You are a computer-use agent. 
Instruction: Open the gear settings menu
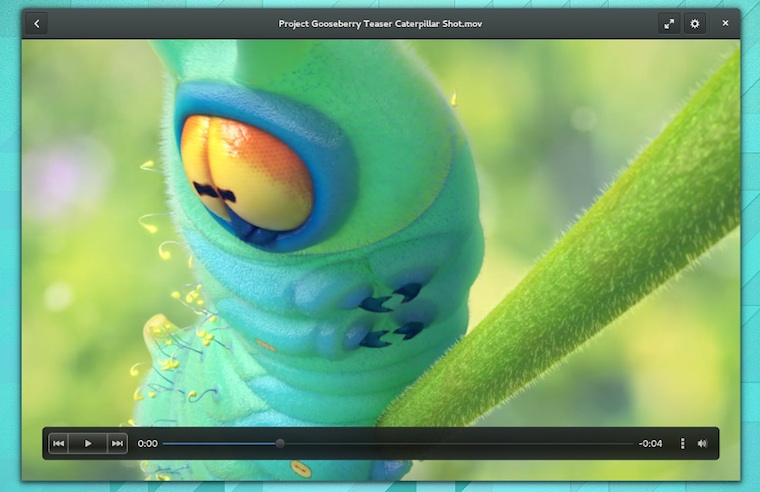tap(696, 23)
